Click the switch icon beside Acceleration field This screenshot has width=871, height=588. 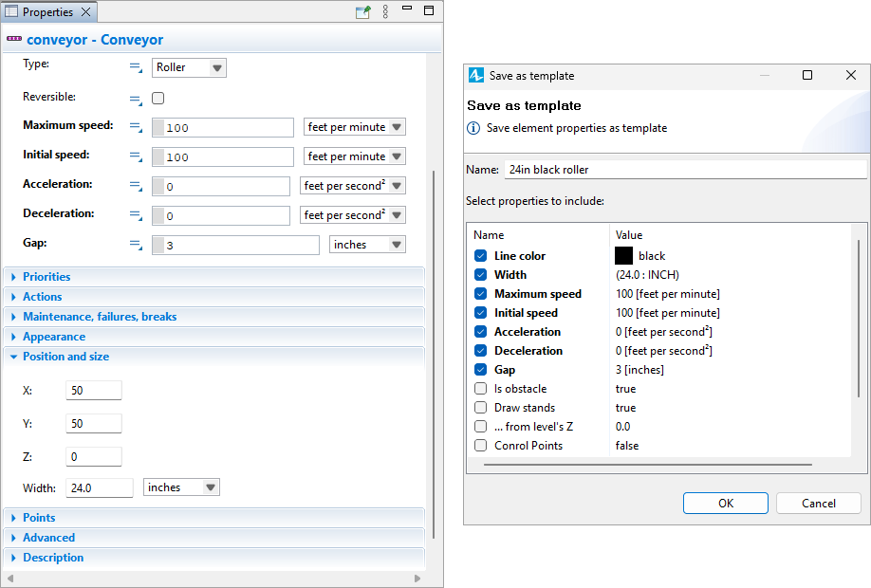point(136,186)
